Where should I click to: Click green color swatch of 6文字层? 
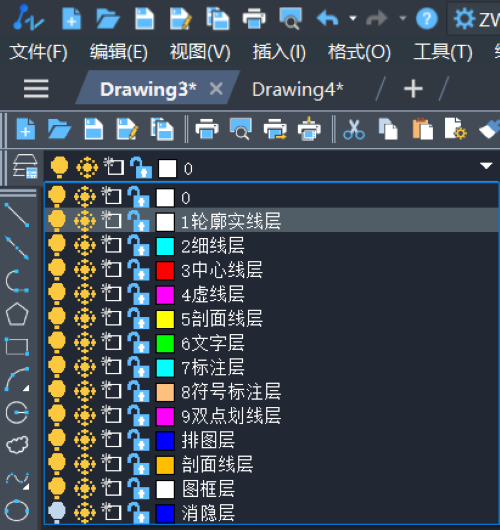point(165,344)
